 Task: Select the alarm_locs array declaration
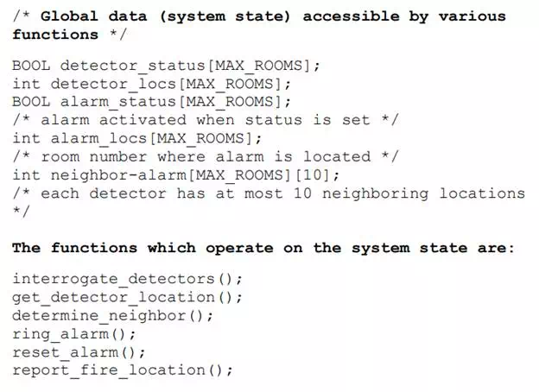click(x=137, y=138)
